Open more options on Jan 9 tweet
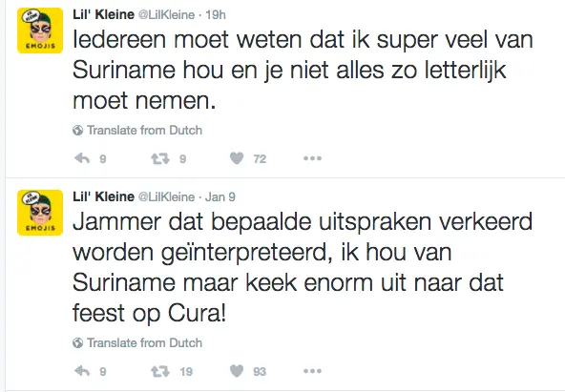The height and width of the screenshot is (392, 565). (x=312, y=371)
